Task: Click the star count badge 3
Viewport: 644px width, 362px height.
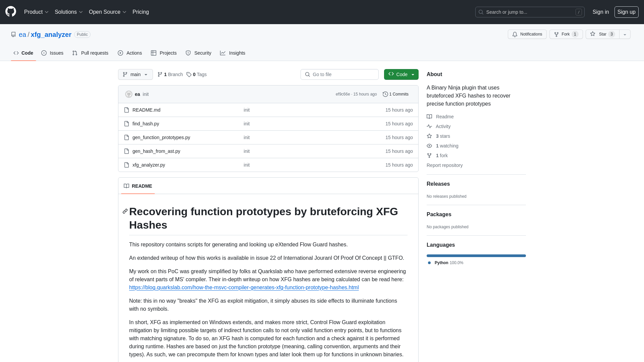Action: click(x=611, y=34)
